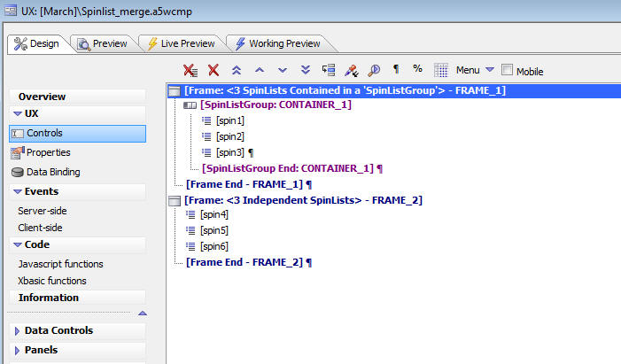Click the eyedropper style picker icon
Screen dimensions: 621x364
[x=352, y=71]
